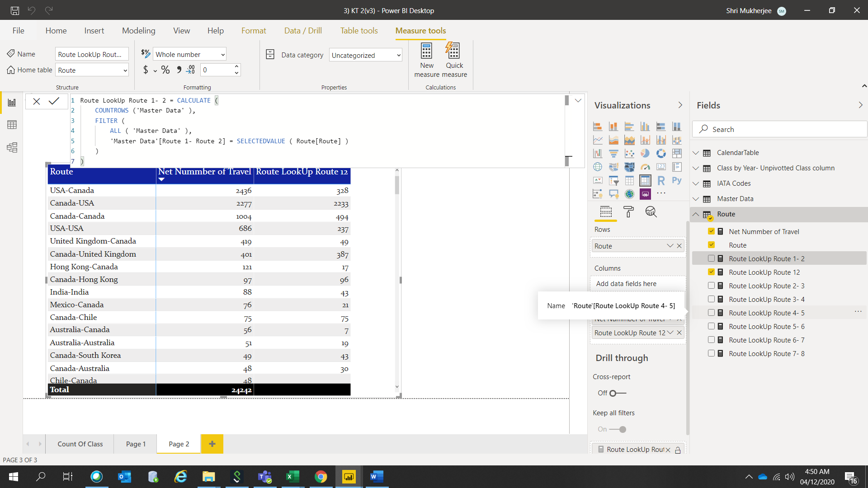Expand the CalendarTable in Fields
This screenshot has width=868, height=488.
point(696,153)
